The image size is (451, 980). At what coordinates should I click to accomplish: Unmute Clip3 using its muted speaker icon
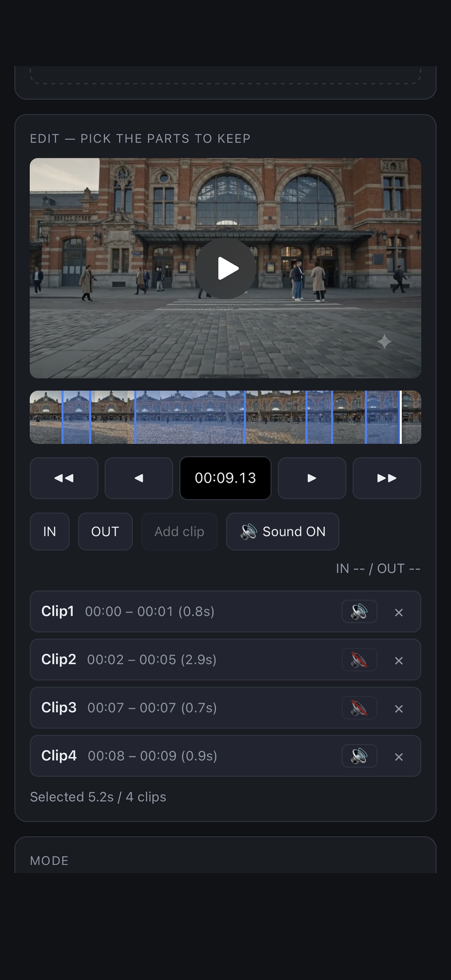(359, 708)
